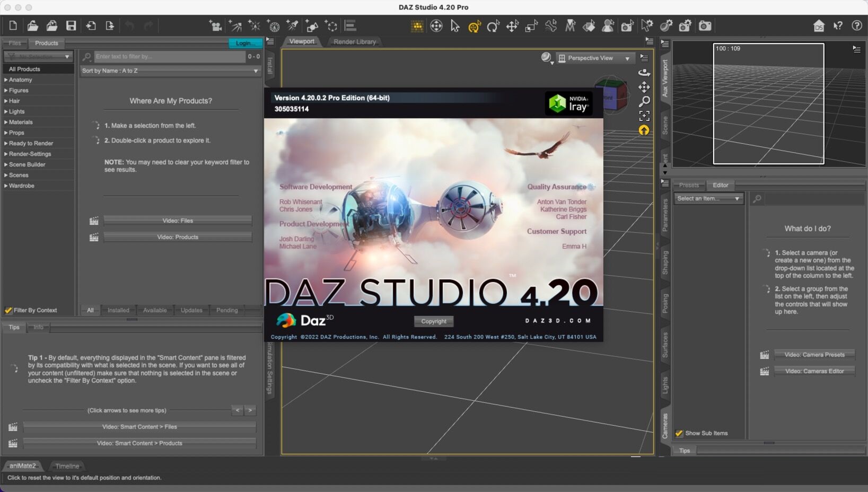This screenshot has height=492, width=868.
Task: Click the viewport Pan control icon
Action: pyautogui.click(x=644, y=87)
